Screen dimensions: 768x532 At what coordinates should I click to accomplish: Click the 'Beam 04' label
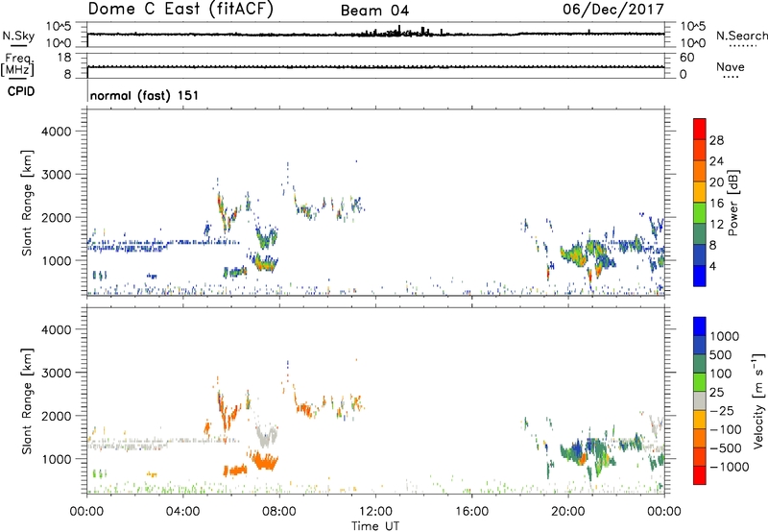(x=374, y=11)
